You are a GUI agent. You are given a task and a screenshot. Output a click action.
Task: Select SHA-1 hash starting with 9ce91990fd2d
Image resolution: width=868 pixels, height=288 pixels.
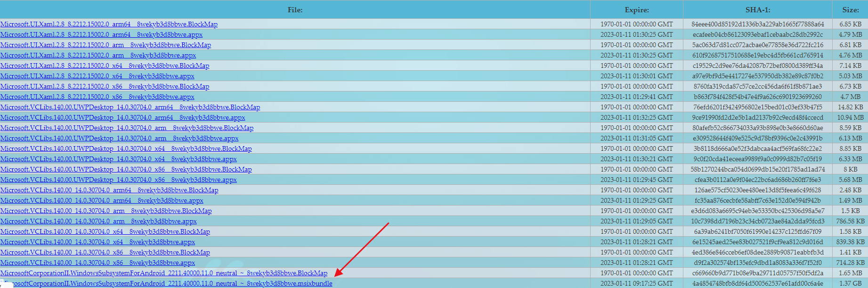coord(758,117)
